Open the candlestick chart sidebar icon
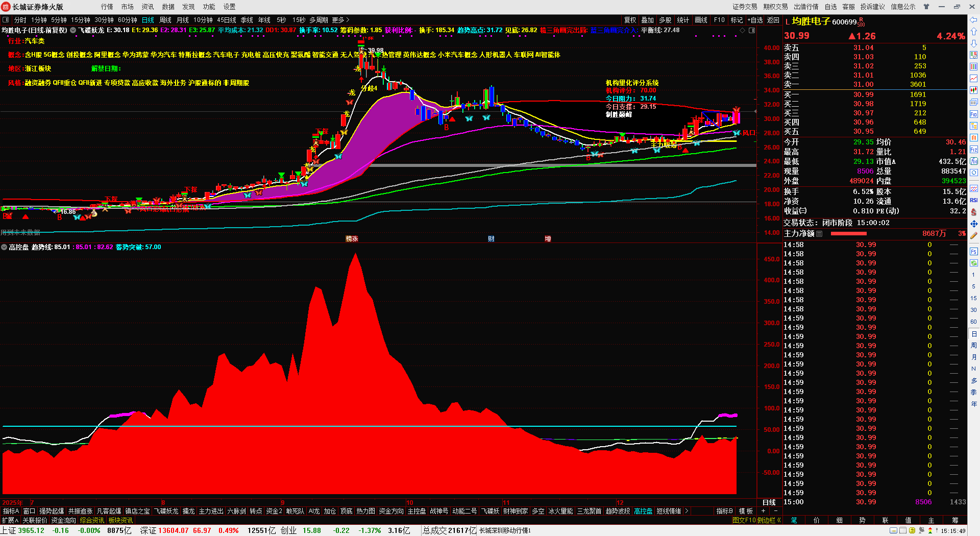 (x=974, y=90)
